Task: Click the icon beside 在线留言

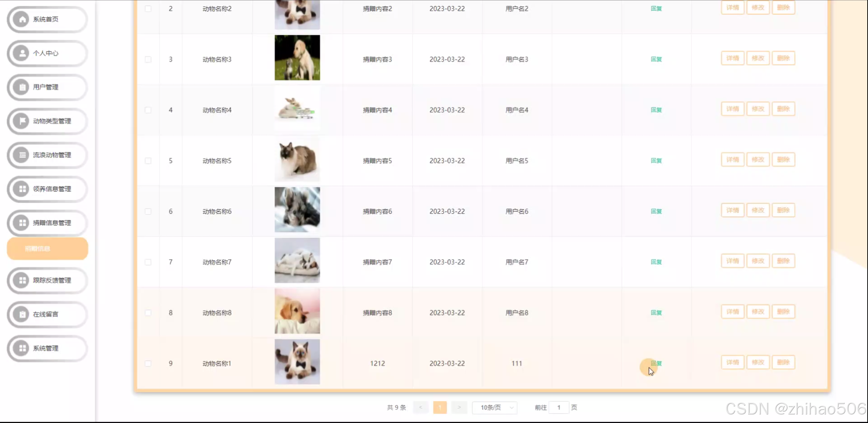Action: [x=22, y=314]
